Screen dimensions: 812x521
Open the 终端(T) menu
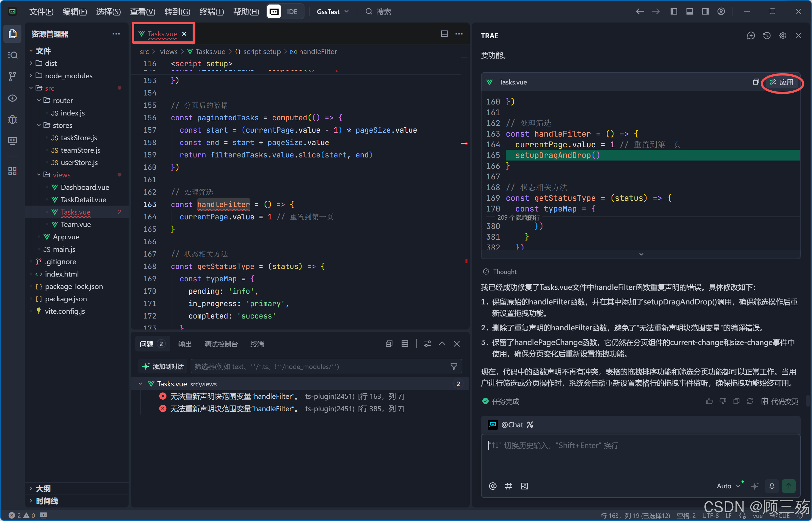pyautogui.click(x=212, y=12)
